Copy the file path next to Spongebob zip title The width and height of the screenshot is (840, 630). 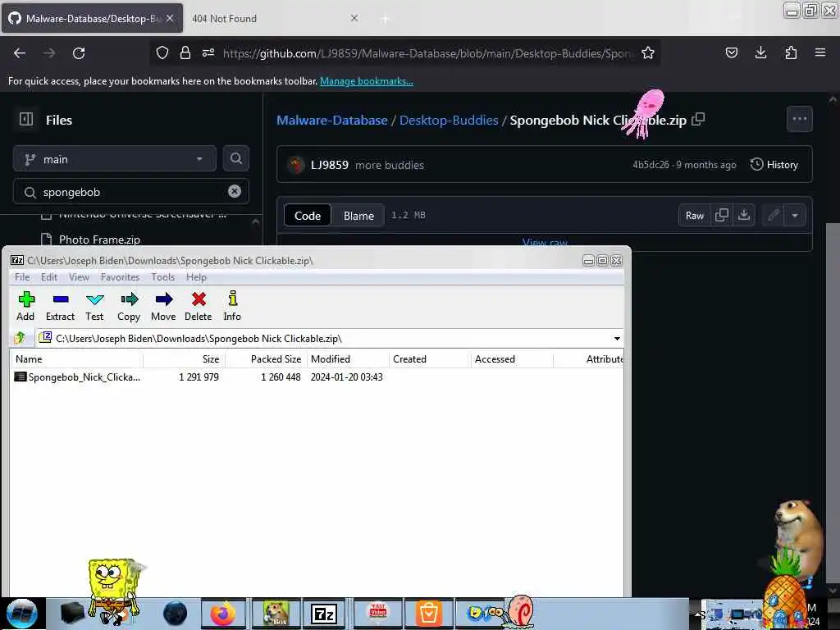[698, 120]
